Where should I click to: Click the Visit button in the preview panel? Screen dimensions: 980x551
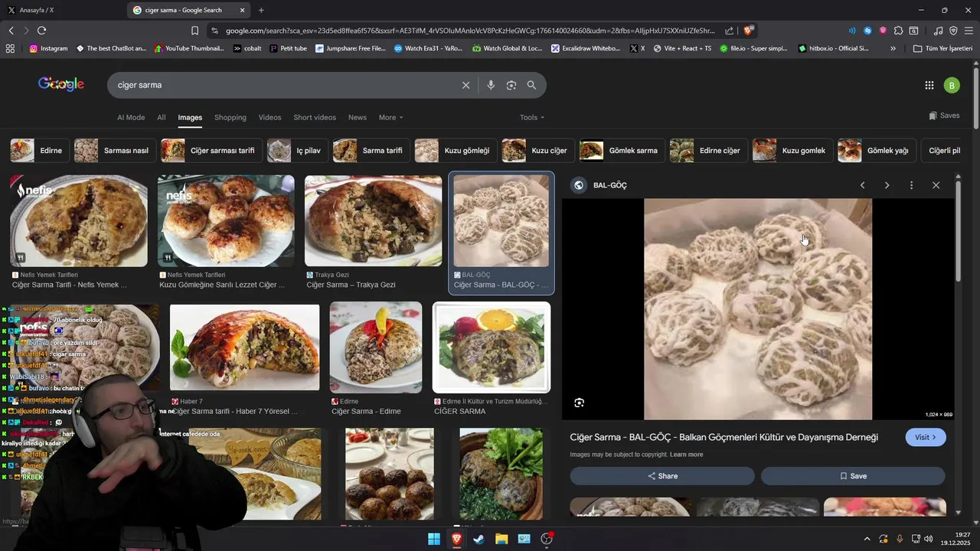926,437
